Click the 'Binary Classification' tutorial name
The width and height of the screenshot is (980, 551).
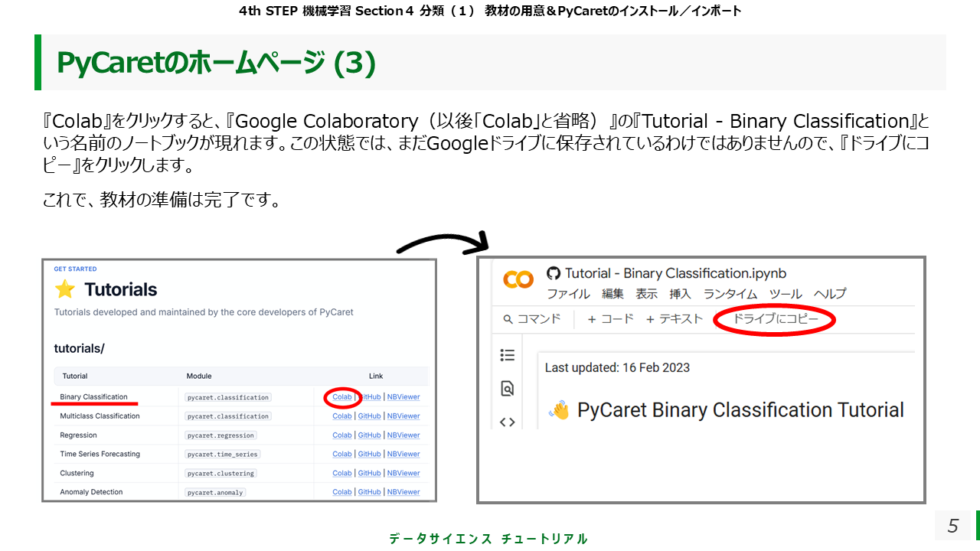pos(93,397)
